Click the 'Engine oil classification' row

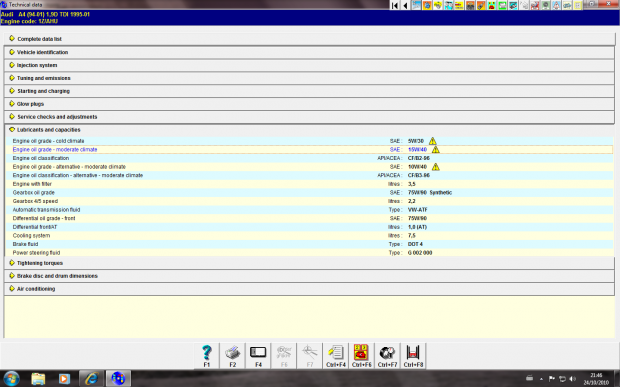tap(310, 158)
